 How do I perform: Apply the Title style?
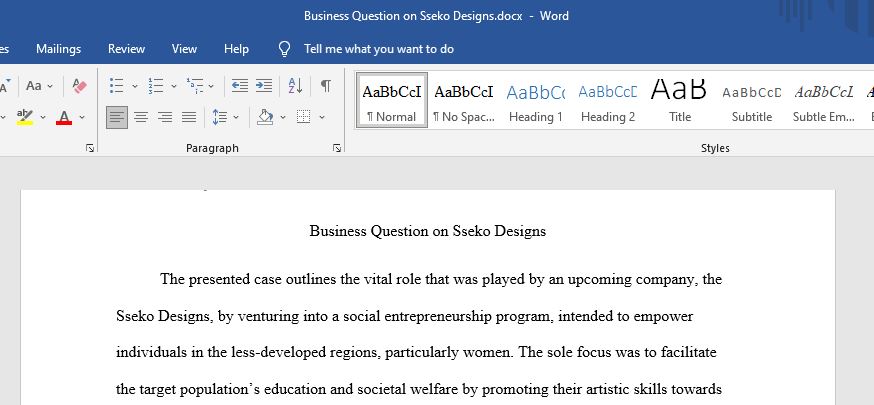[679, 100]
